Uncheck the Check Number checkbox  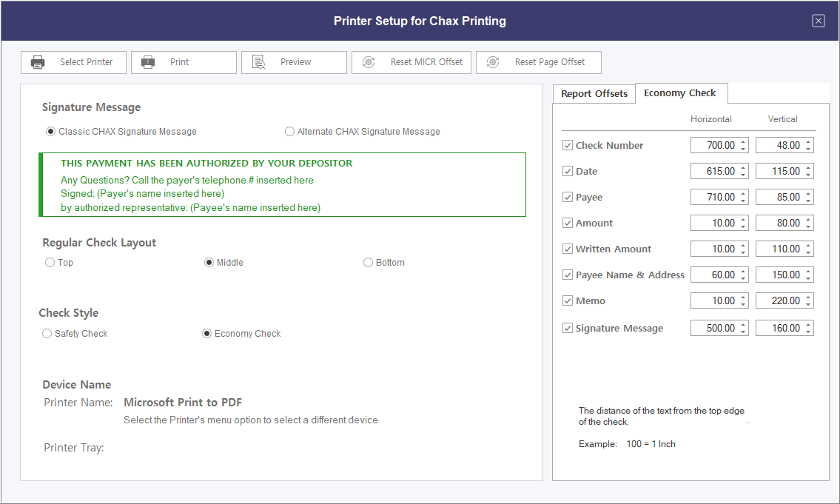(x=568, y=146)
